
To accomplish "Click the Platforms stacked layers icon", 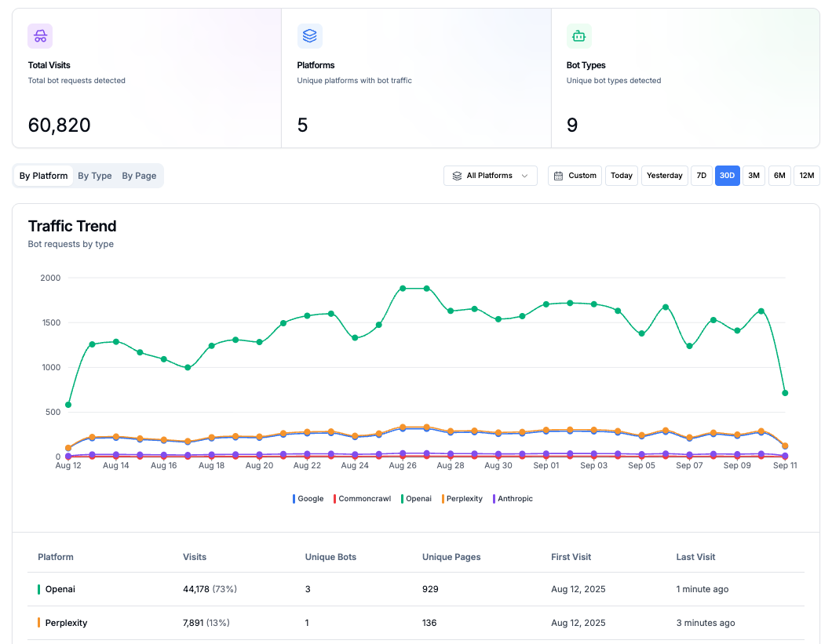I will point(309,36).
